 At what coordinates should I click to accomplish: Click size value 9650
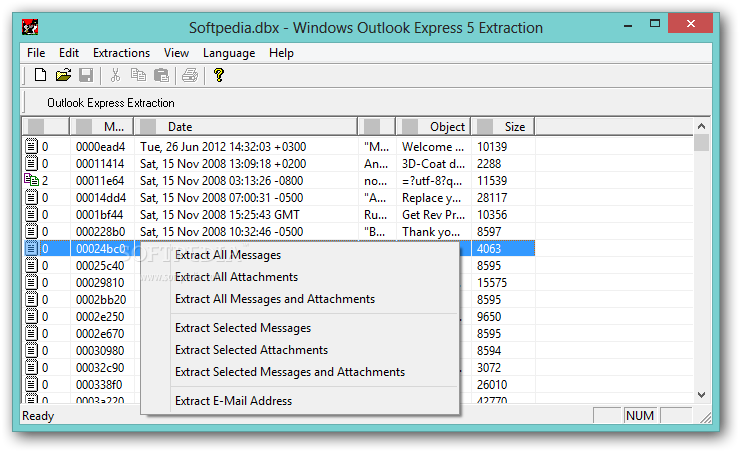coord(489,317)
